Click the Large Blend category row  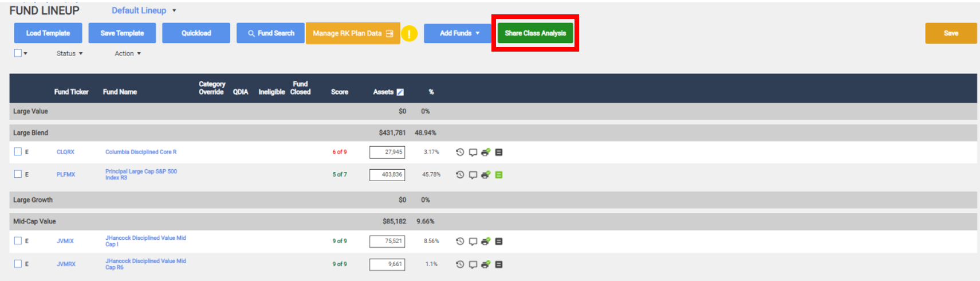493,132
